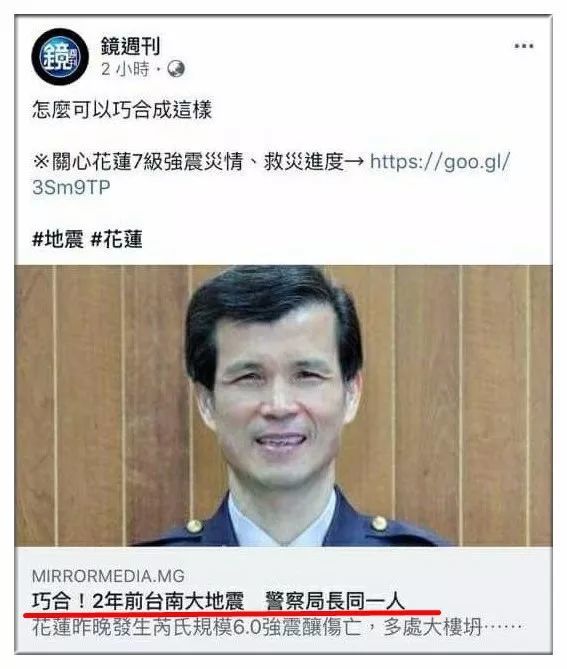Click the ※關心花蓮7級強震災情 text
The image size is (567, 669).
[x=138, y=162]
